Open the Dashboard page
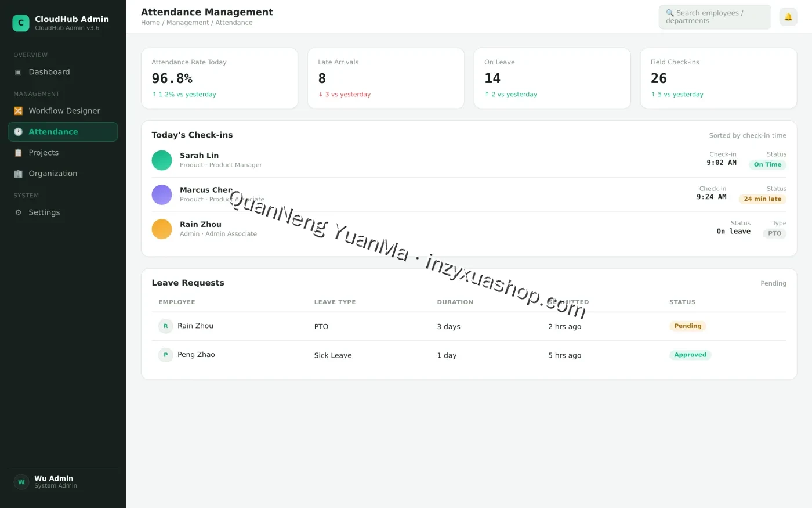812x508 pixels. [x=63, y=72]
